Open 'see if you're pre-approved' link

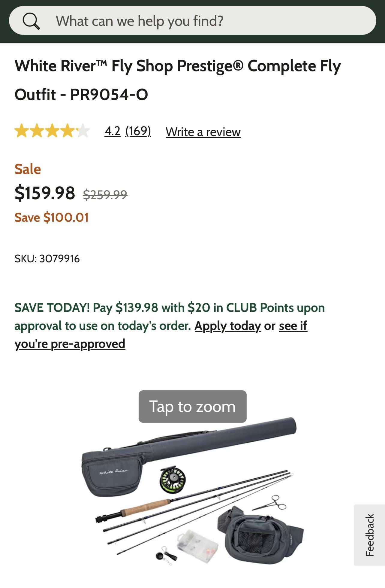tap(70, 344)
